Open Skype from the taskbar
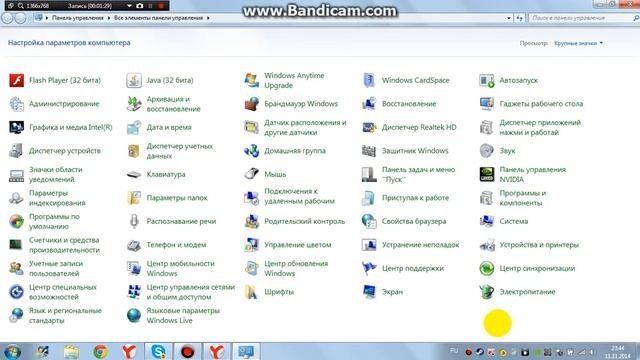This screenshot has height=360, width=640. [158, 351]
